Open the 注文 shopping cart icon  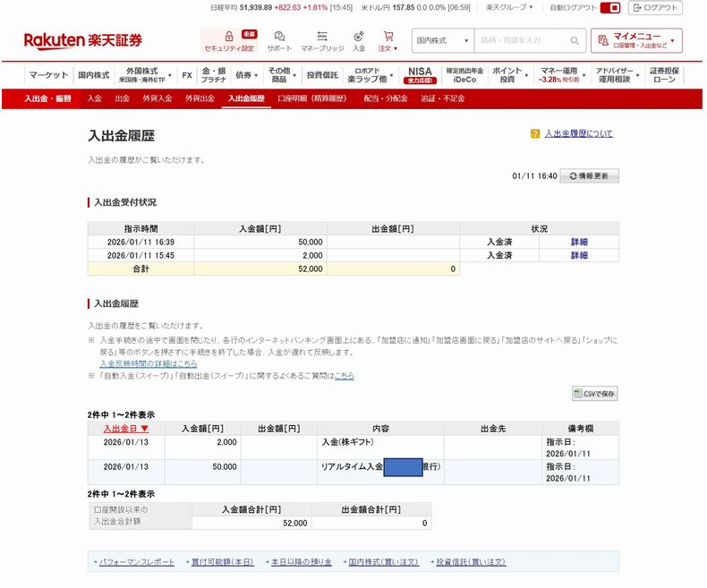pos(388,36)
